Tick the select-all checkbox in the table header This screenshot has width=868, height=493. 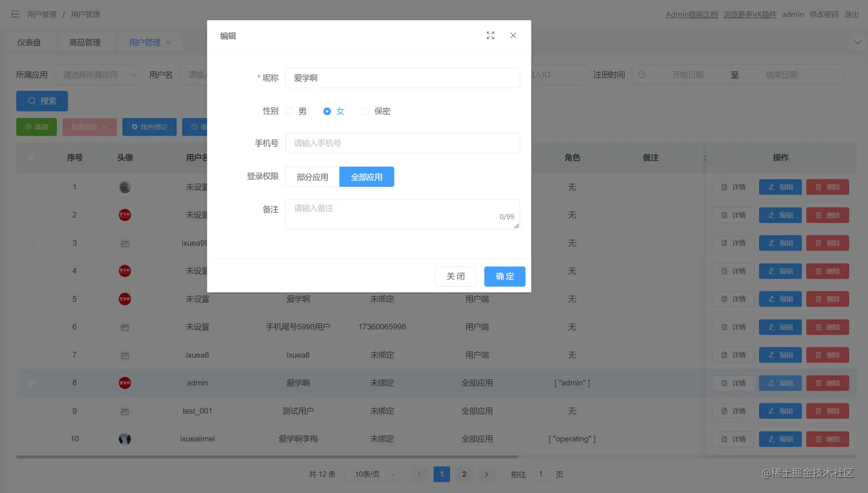tap(32, 157)
